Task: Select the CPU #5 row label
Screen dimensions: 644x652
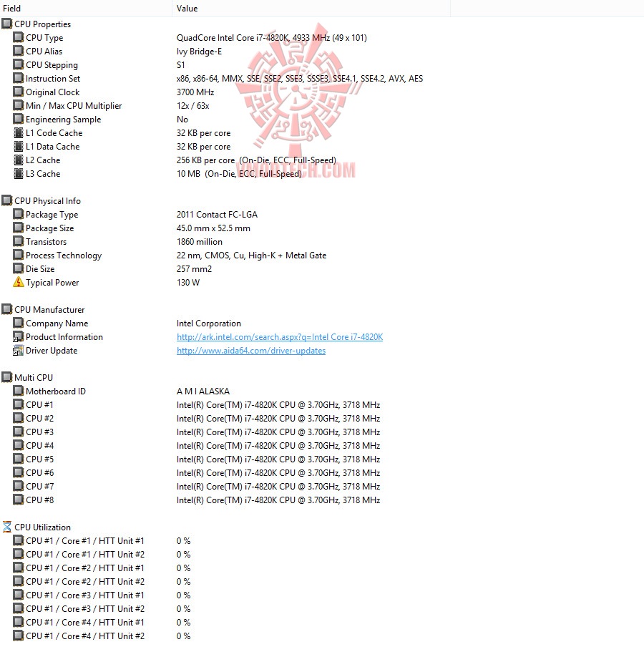Action: tap(40, 459)
